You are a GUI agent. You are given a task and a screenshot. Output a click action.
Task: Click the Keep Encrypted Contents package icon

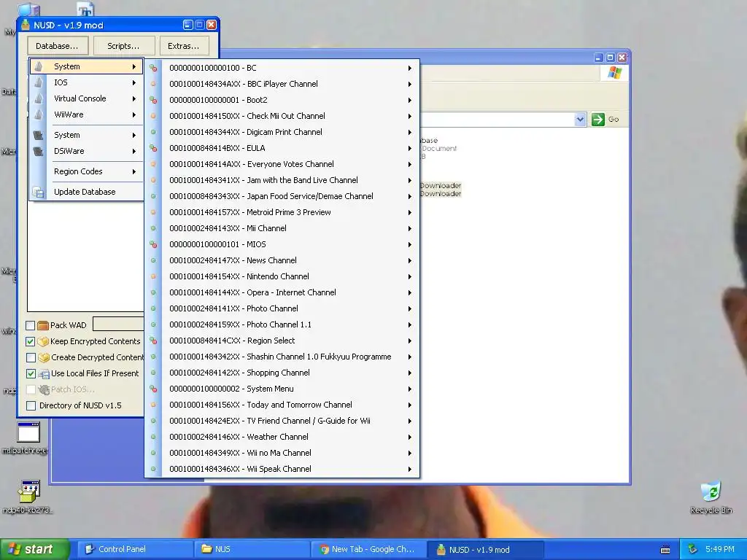[43, 341]
